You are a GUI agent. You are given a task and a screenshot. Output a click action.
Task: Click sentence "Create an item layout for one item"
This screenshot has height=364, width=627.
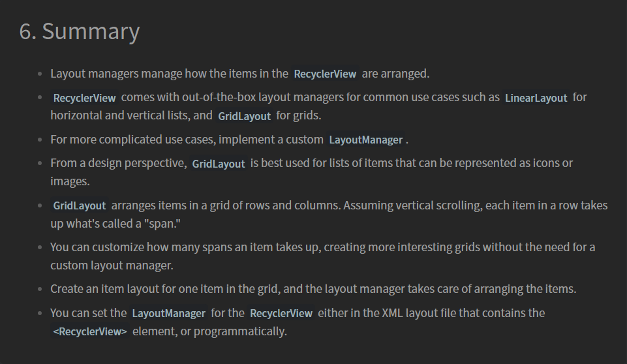pos(313,289)
